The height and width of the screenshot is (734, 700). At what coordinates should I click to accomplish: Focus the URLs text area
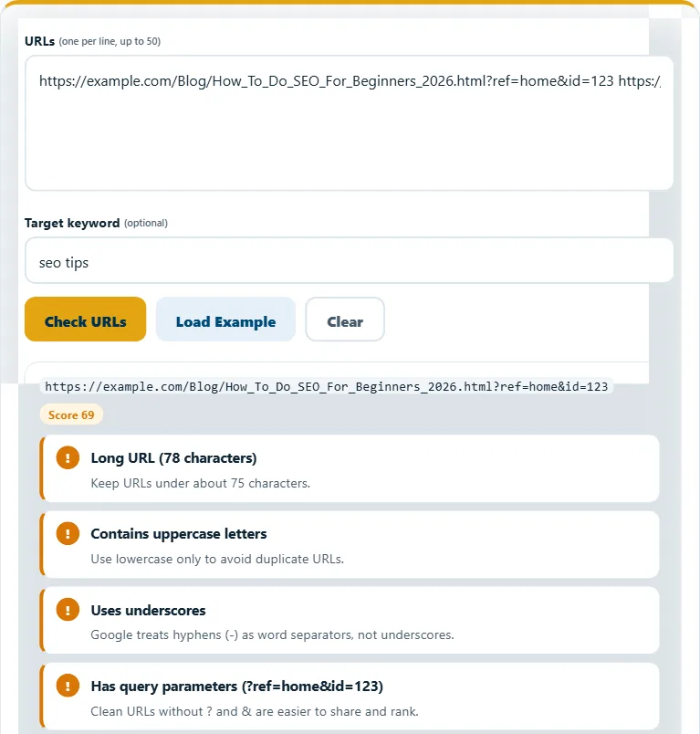[x=349, y=123]
